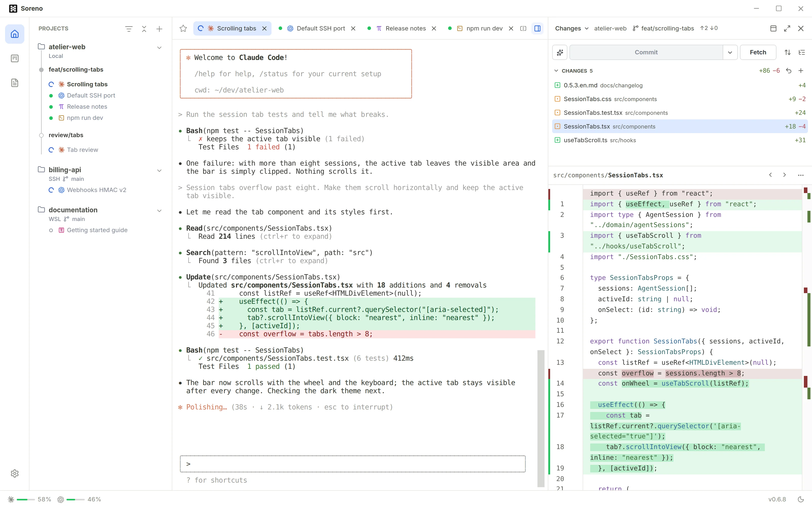Open the Home view in sidebar
Image resolution: width=812 pixels, height=508 pixels.
click(14, 34)
